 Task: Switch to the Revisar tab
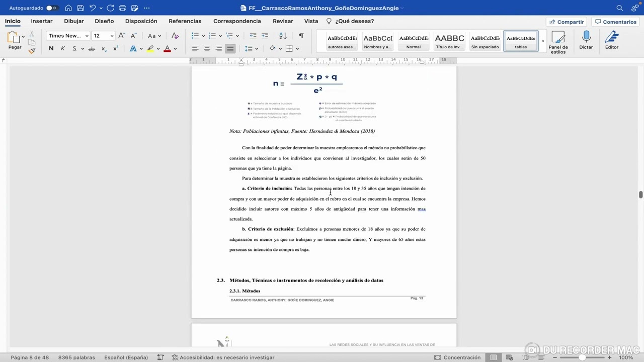[x=283, y=21]
